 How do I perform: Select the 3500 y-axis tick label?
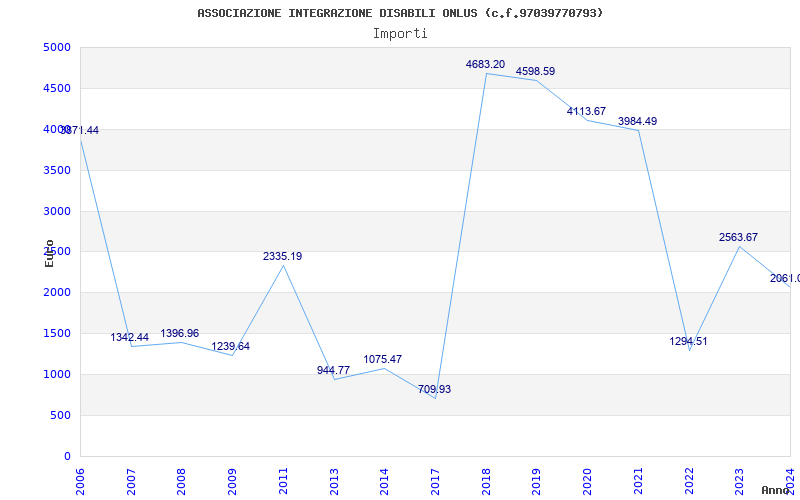[x=57, y=170]
